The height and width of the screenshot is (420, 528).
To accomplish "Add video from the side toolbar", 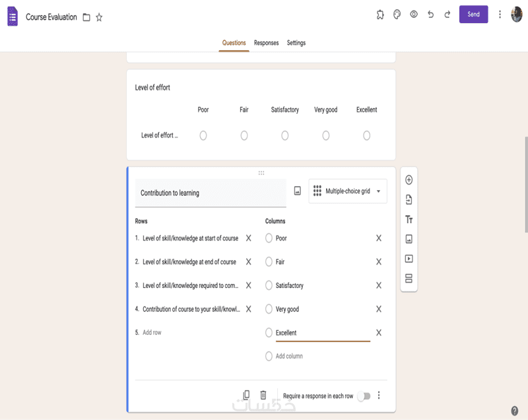I will (409, 259).
